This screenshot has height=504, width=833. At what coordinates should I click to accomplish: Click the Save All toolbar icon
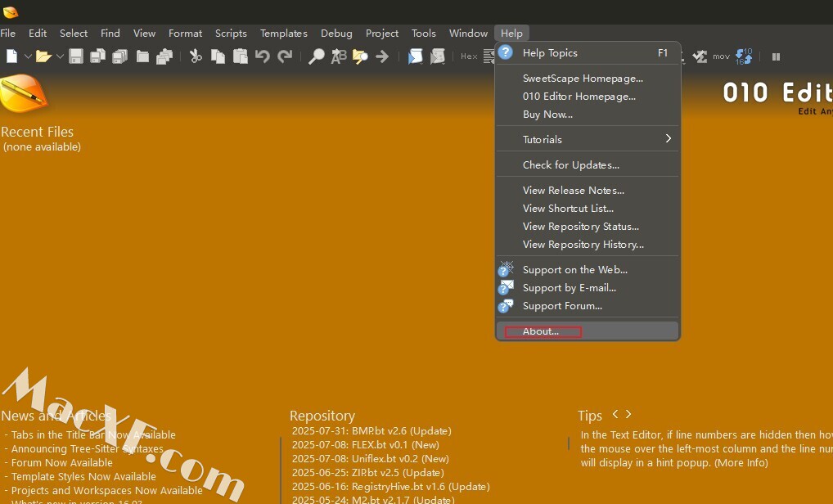(120, 56)
